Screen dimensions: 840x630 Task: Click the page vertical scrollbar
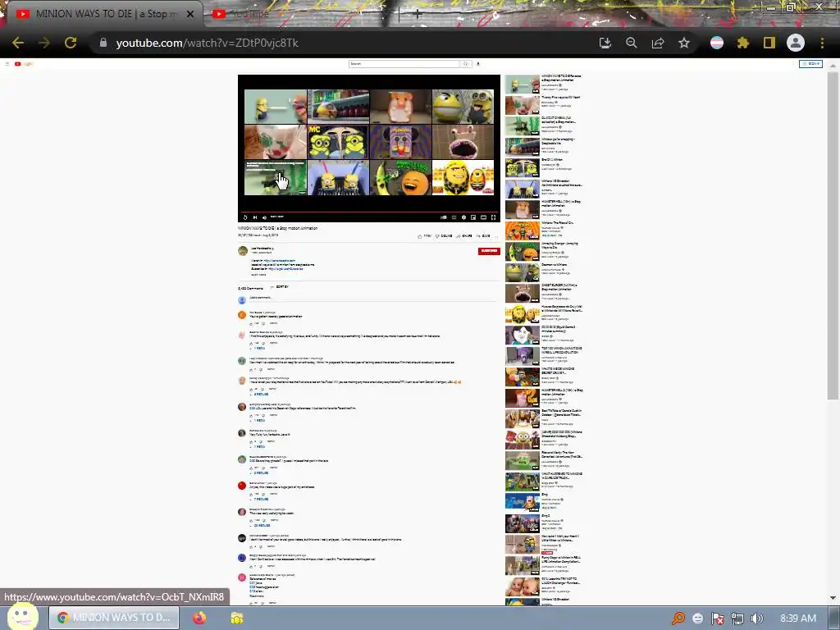833,235
